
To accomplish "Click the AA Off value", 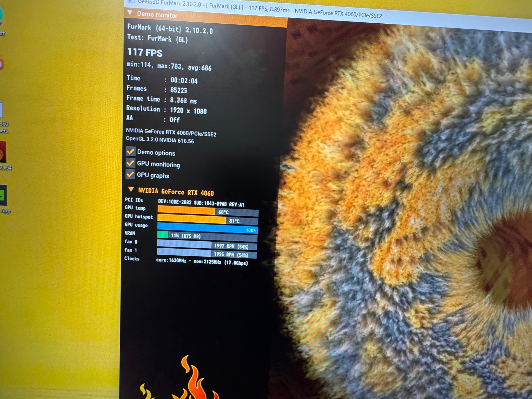I will pyautogui.click(x=175, y=120).
